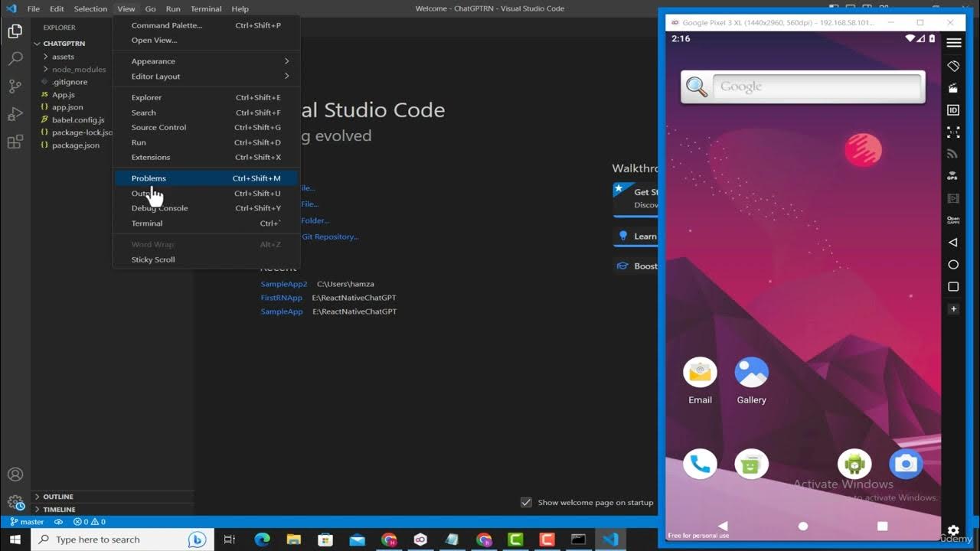Click the emulator GPS icon
The image size is (980, 551).
(953, 176)
